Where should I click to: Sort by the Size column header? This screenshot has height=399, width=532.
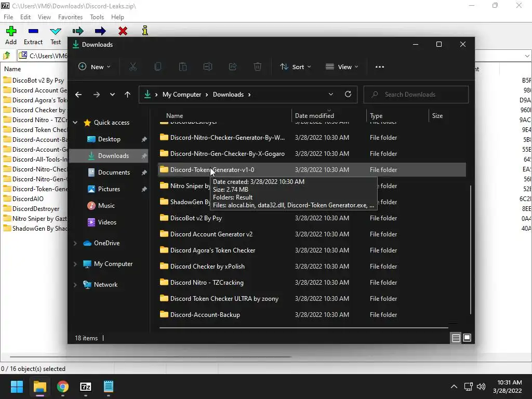click(437, 116)
